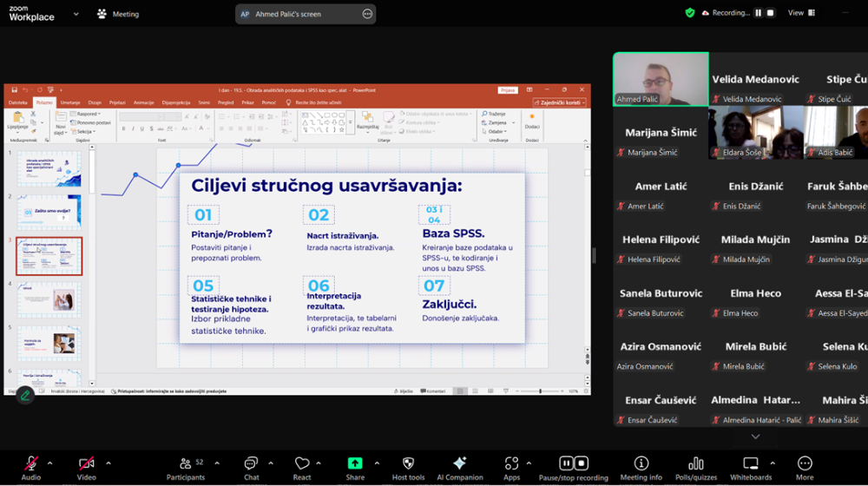Select Normal view icon in PowerPoint status bar
Viewport: 868px width, 486px height.
coord(459,391)
